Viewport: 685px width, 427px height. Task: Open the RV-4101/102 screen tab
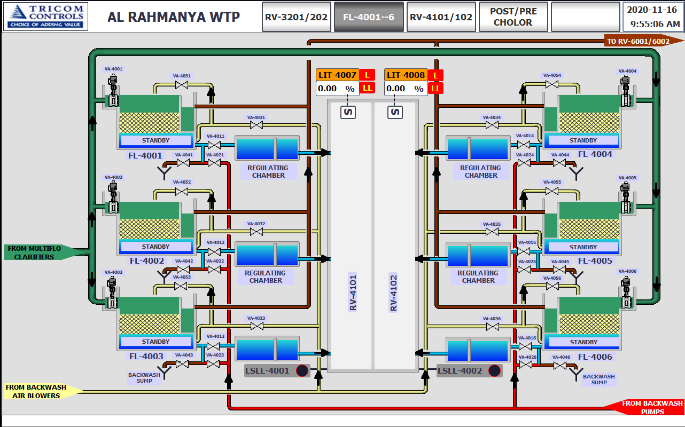click(x=442, y=17)
